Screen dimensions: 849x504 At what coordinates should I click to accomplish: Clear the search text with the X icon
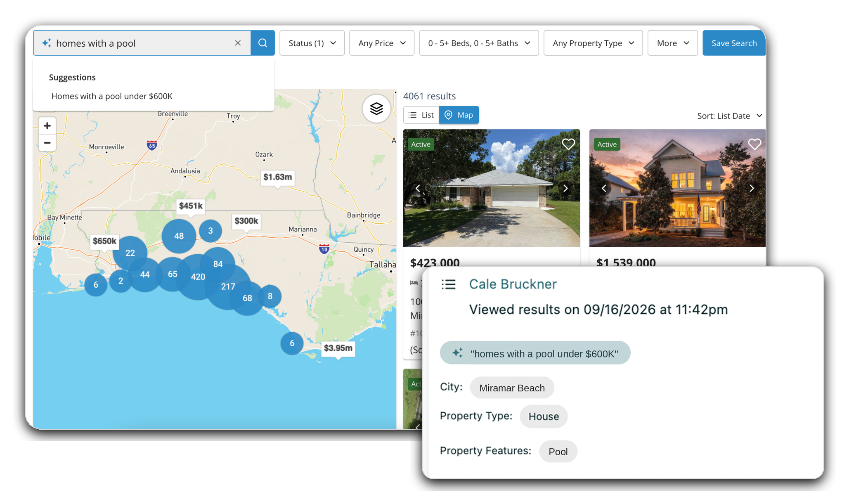pyautogui.click(x=238, y=43)
